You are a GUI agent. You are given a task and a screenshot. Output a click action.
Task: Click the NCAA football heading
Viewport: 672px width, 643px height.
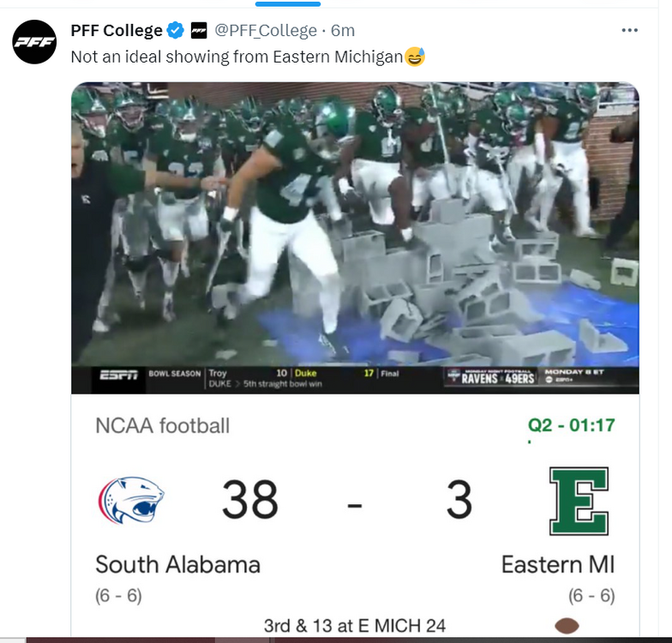162,425
